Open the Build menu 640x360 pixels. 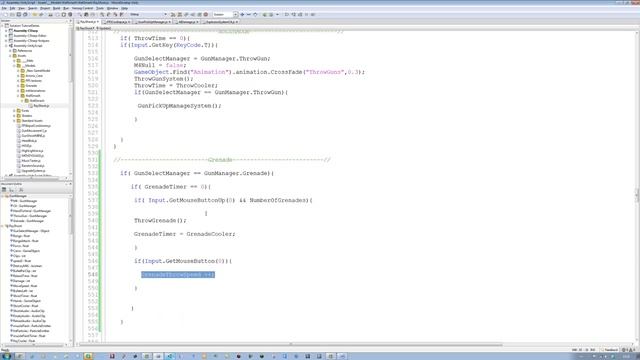(56, 8)
